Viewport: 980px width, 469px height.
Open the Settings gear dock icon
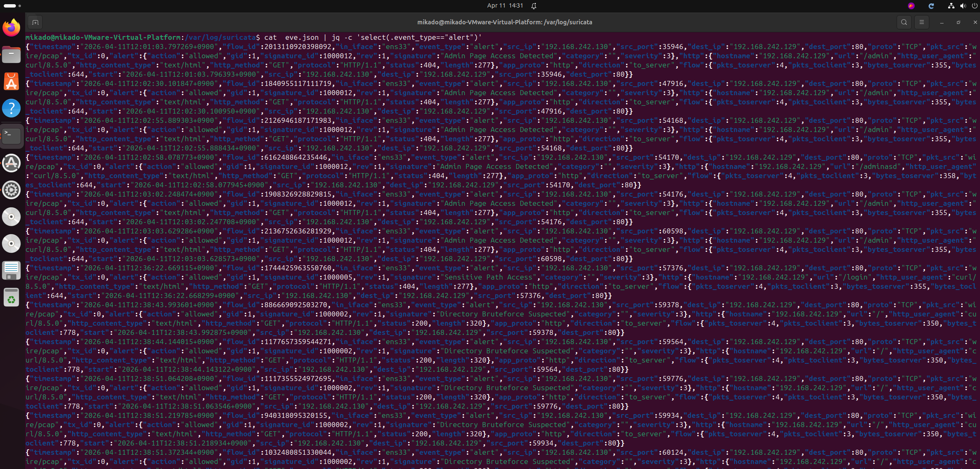point(11,190)
